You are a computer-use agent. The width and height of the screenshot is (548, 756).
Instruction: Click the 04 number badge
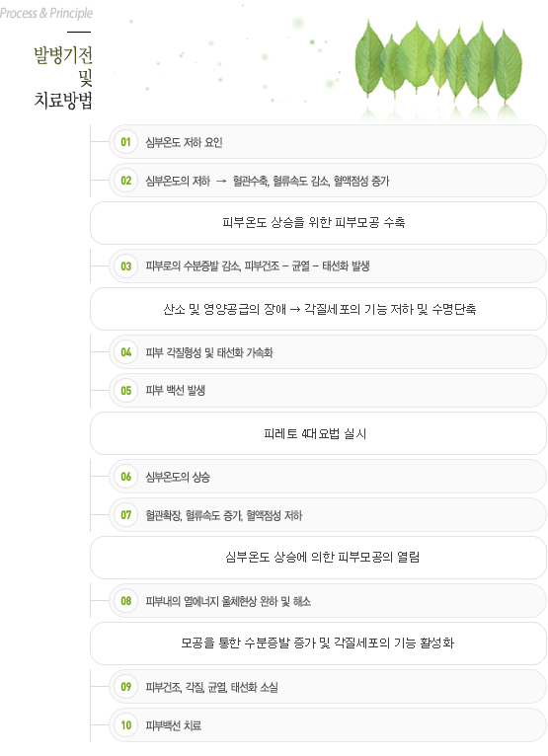click(x=126, y=352)
